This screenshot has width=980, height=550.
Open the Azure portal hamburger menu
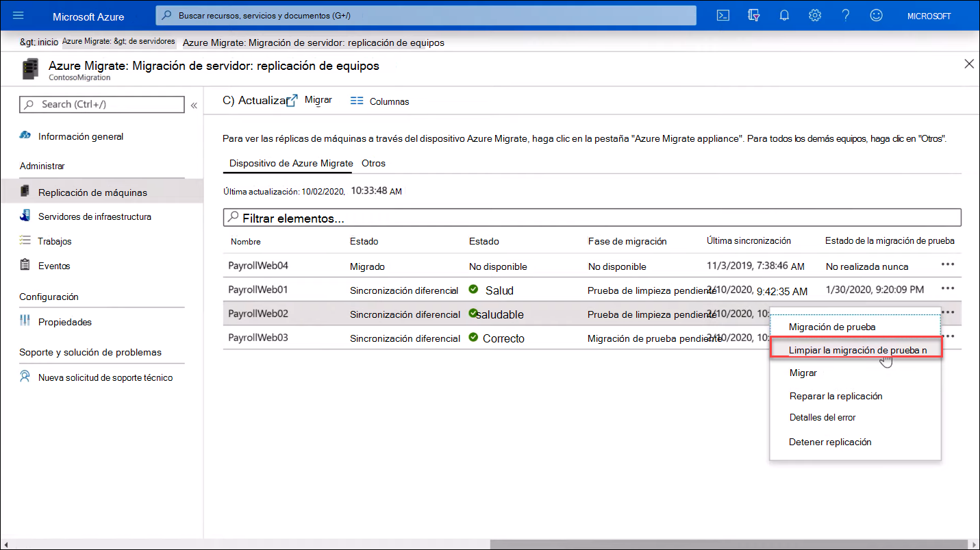(x=18, y=15)
